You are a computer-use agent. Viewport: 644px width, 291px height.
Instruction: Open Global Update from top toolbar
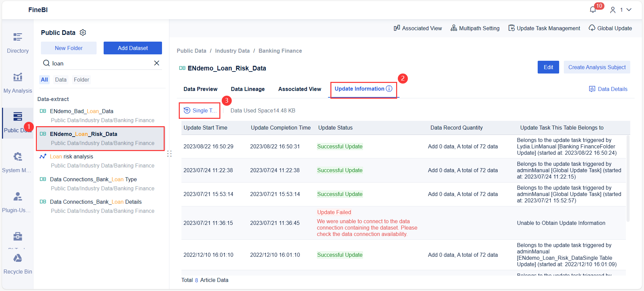click(610, 28)
